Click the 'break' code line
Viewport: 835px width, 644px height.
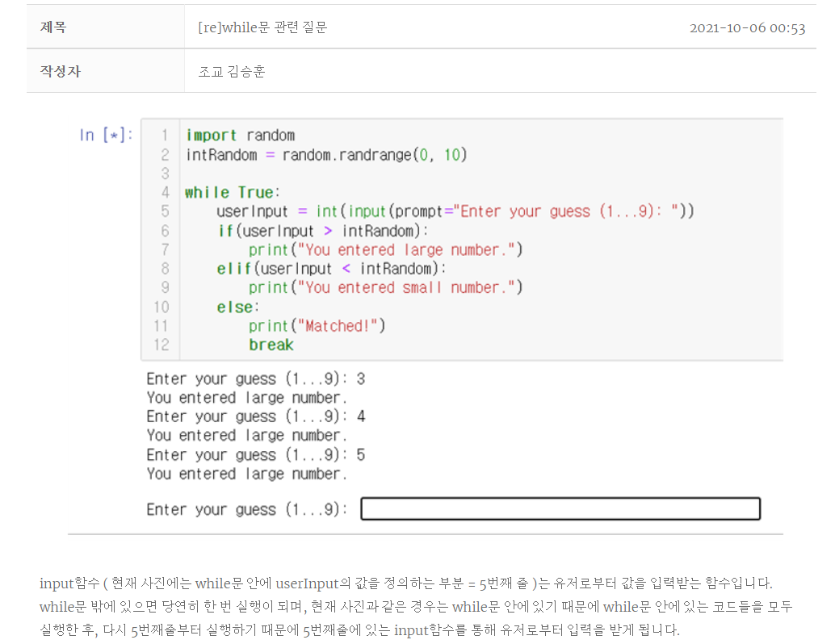point(271,345)
